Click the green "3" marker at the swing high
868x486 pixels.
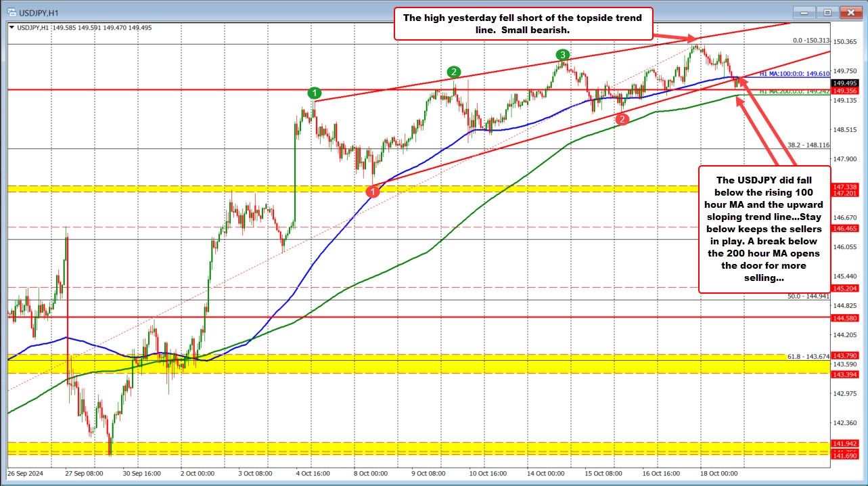click(562, 53)
